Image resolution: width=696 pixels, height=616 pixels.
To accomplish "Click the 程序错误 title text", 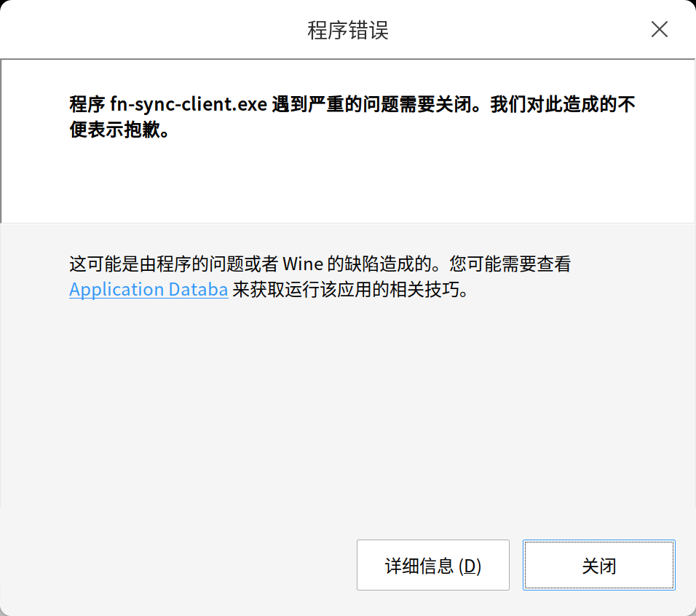I will click(348, 30).
